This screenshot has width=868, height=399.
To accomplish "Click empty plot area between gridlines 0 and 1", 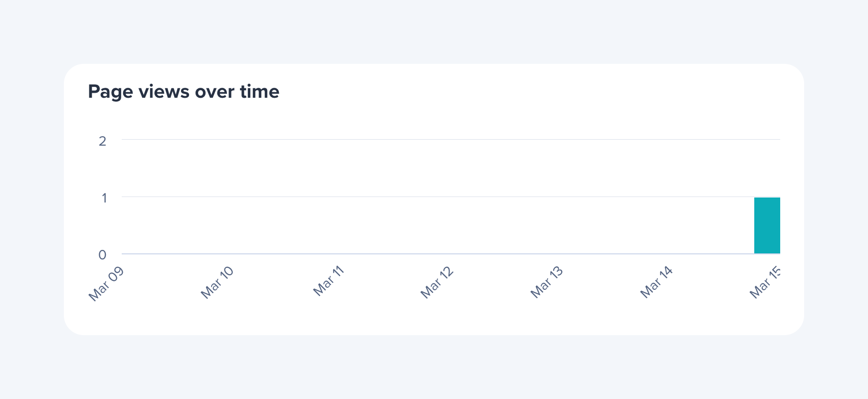I will (x=449, y=225).
